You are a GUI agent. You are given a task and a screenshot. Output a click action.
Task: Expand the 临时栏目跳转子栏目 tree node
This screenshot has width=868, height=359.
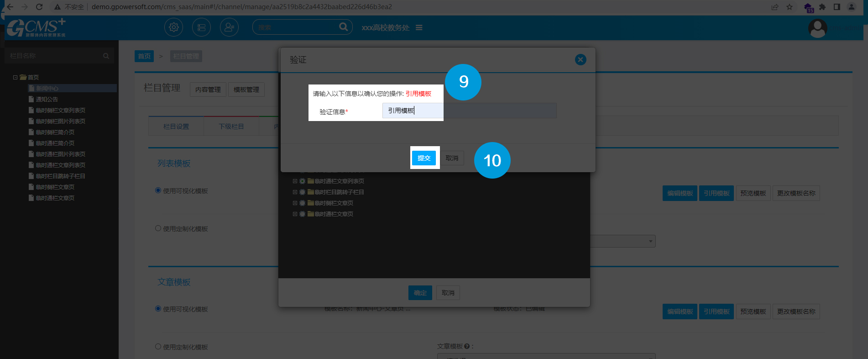click(295, 192)
